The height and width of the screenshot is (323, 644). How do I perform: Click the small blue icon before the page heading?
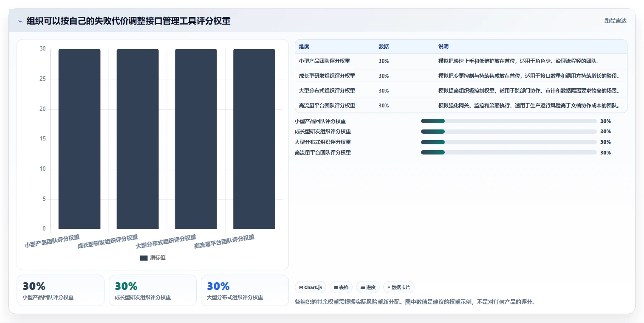(x=20, y=21)
